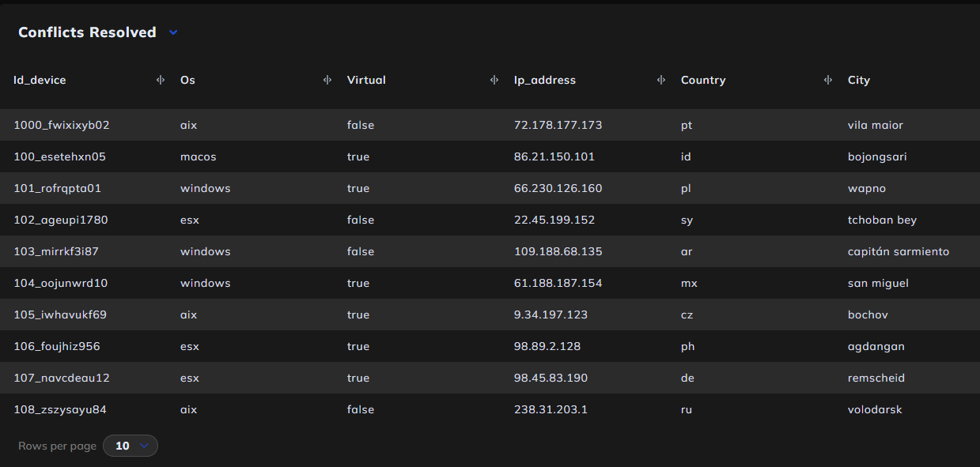The width and height of the screenshot is (980, 467).
Task: Sort by City column header
Action: coord(859,80)
